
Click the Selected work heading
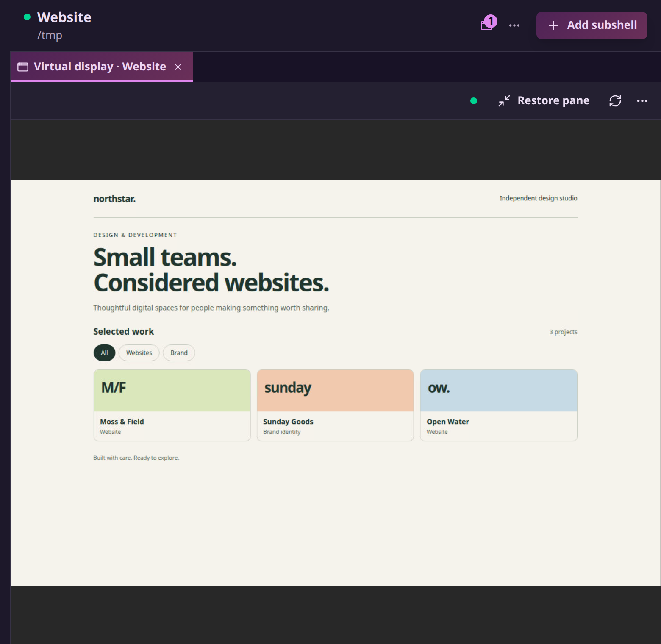124,331
